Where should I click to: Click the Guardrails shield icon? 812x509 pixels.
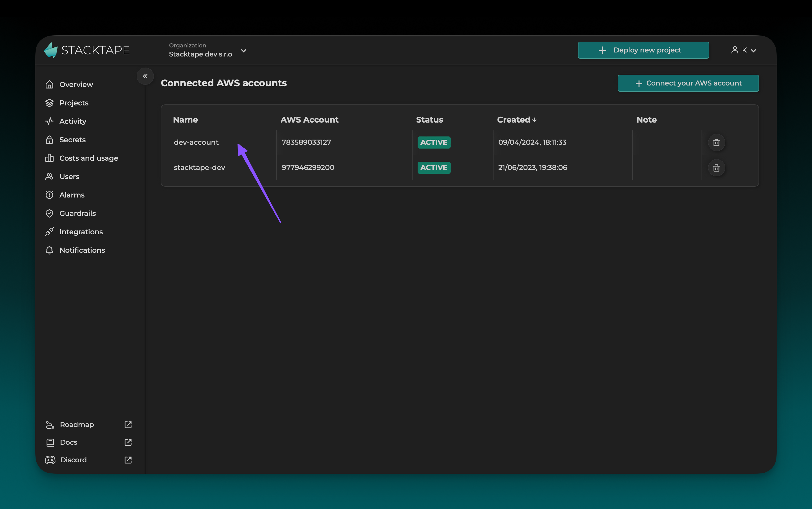pos(49,213)
